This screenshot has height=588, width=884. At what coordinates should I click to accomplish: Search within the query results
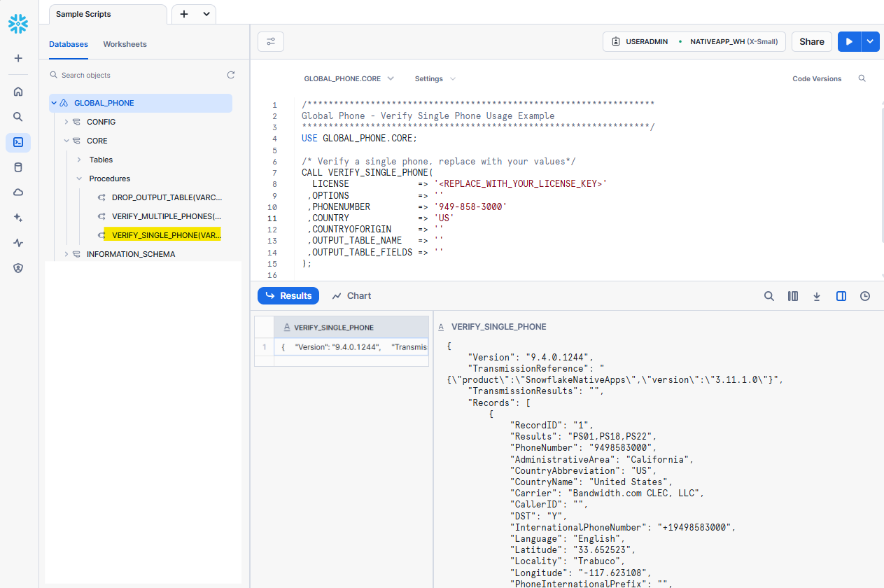(769, 296)
